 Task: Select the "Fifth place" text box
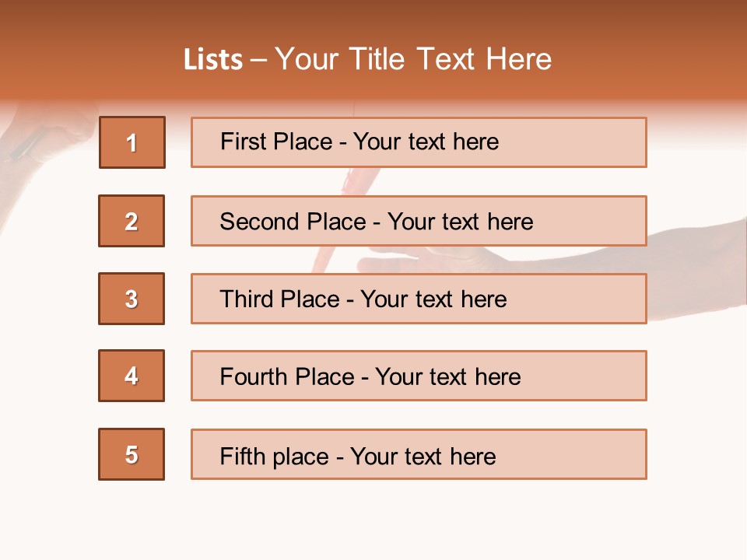[419, 455]
